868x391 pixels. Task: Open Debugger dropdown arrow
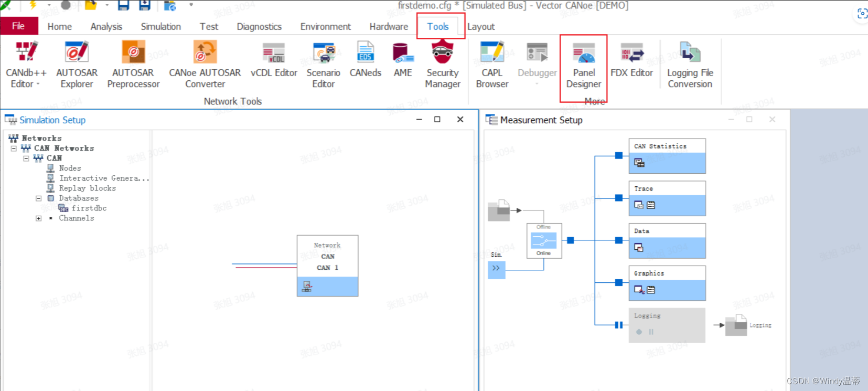coord(537,84)
